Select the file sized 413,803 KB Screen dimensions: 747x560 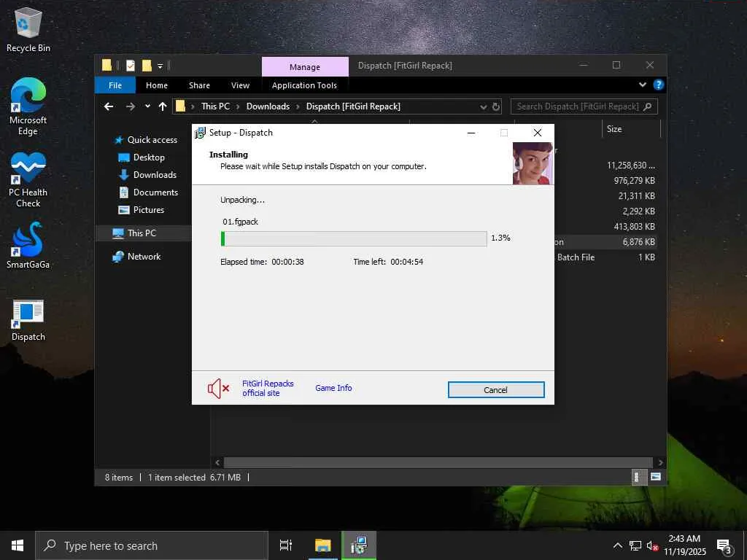click(634, 226)
